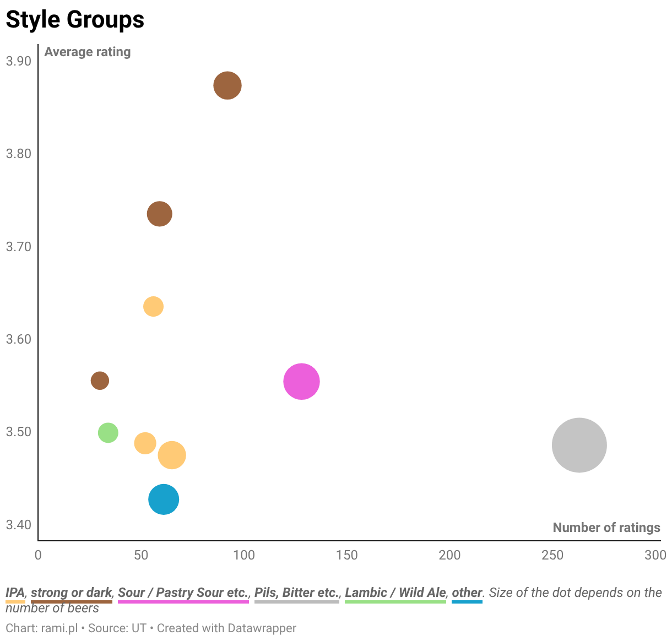Viewport: 672px width, 641px height.
Task: Click the 'Pils, Bitter etc.' legend label
Action: pyautogui.click(x=297, y=593)
